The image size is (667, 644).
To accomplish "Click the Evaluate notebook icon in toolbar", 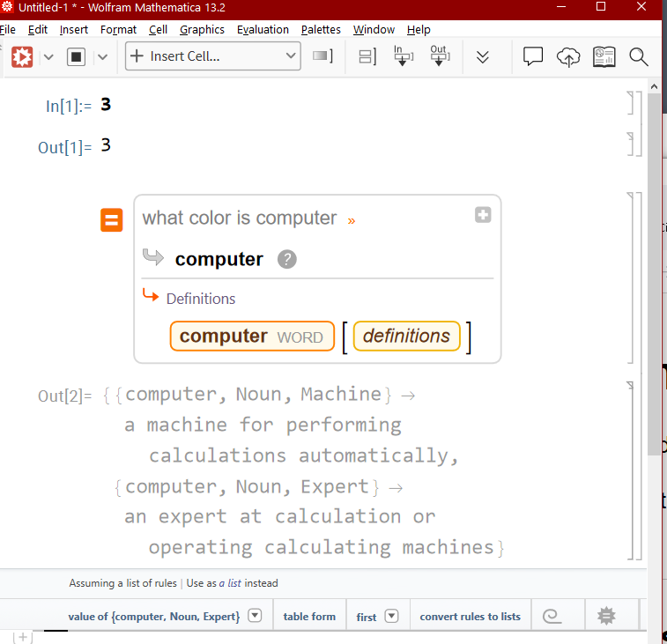I will click(x=22, y=56).
